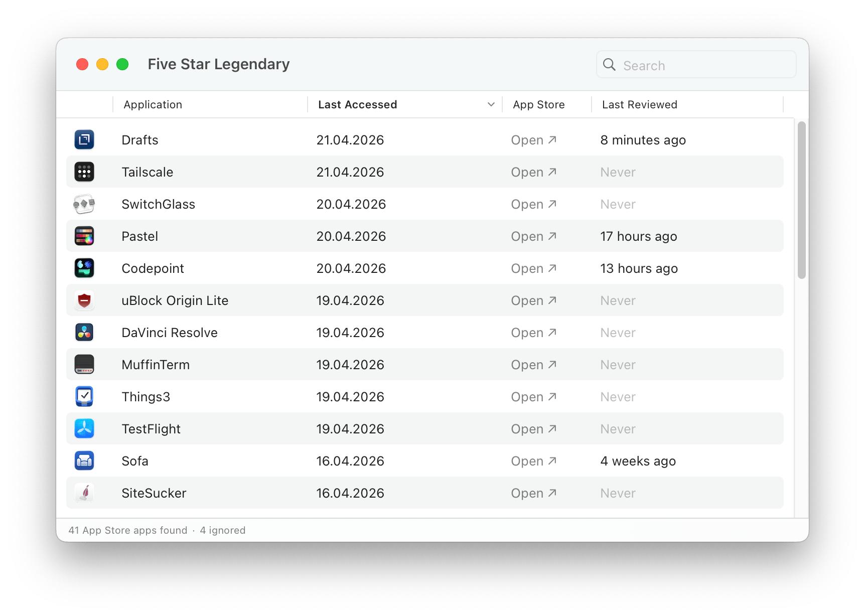Click the Tailscale app icon

click(84, 172)
